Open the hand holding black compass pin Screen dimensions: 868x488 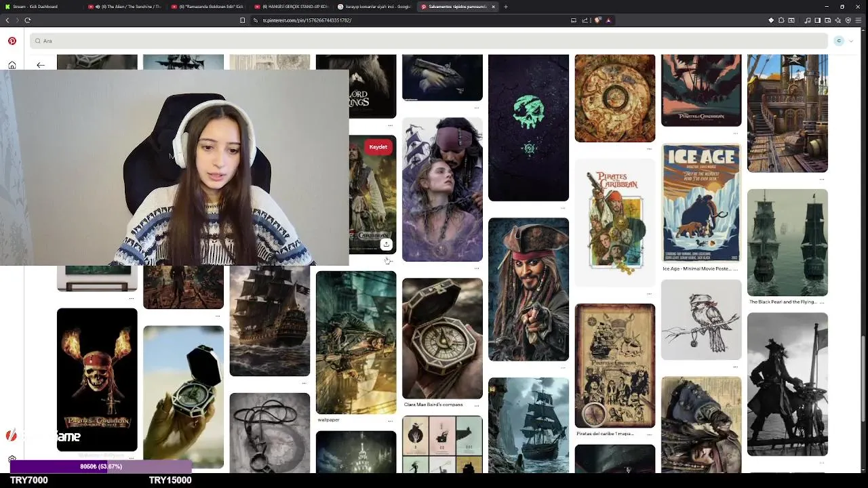183,397
